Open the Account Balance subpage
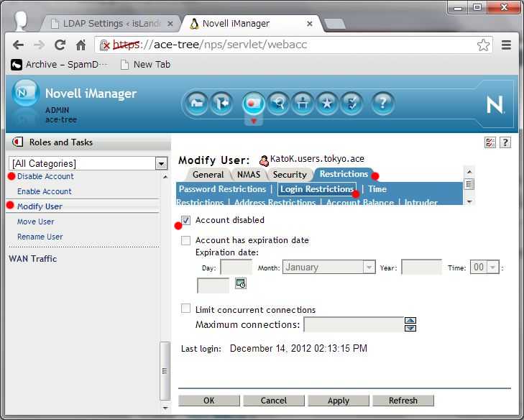524x420 pixels. 360,202
